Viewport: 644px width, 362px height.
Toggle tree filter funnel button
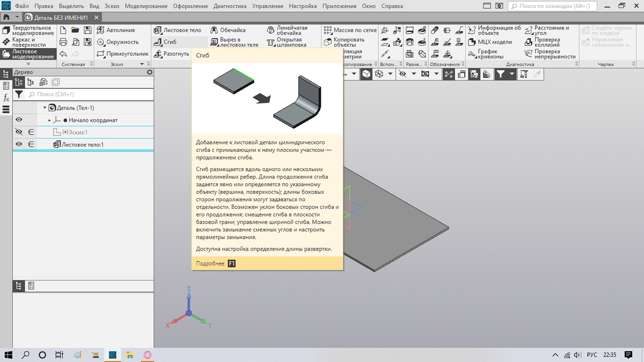point(19,94)
